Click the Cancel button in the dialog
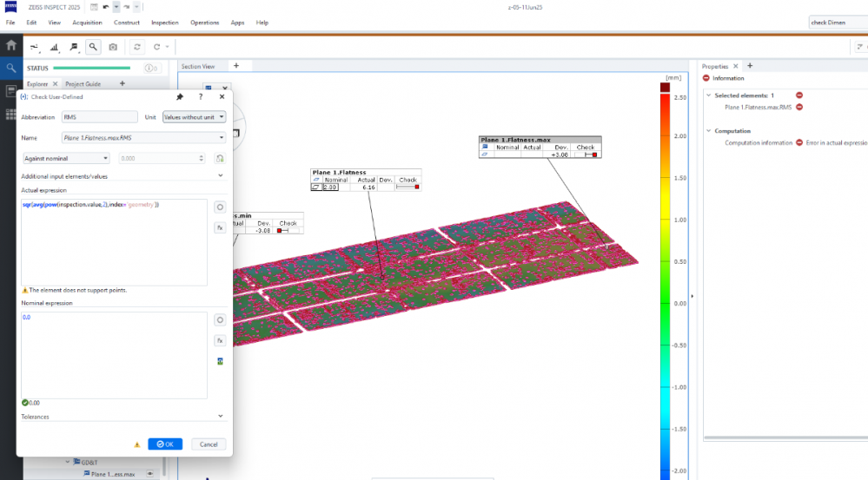Image resolution: width=868 pixels, height=480 pixels. [x=209, y=444]
